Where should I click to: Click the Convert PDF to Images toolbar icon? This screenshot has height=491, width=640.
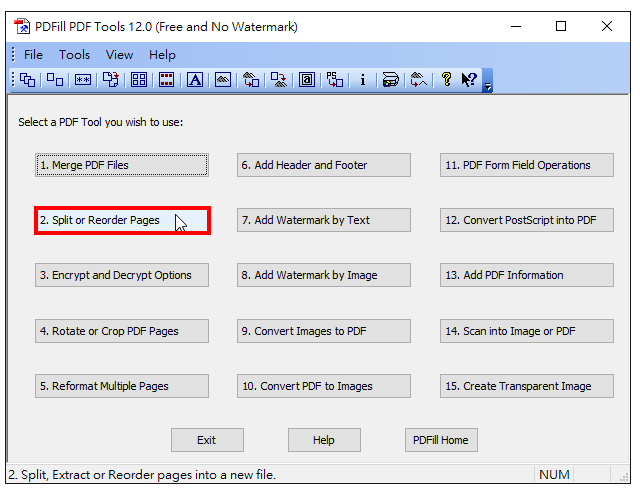click(279, 80)
